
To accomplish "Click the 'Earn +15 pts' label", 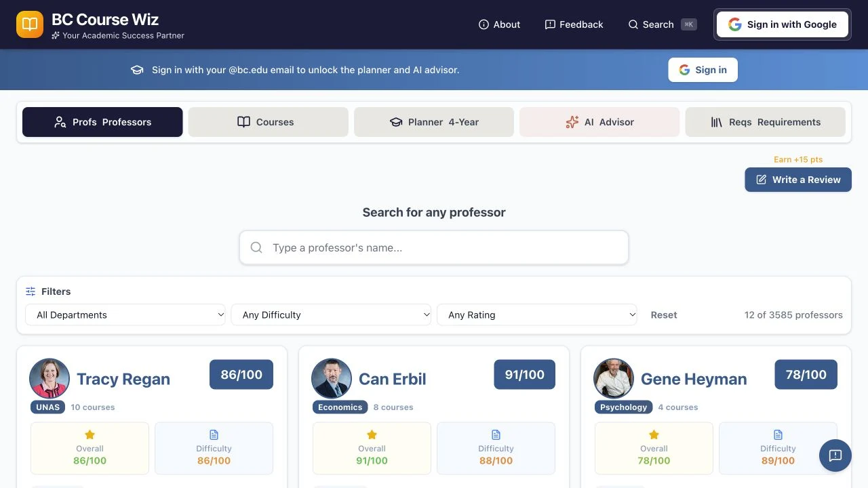I will [x=798, y=159].
